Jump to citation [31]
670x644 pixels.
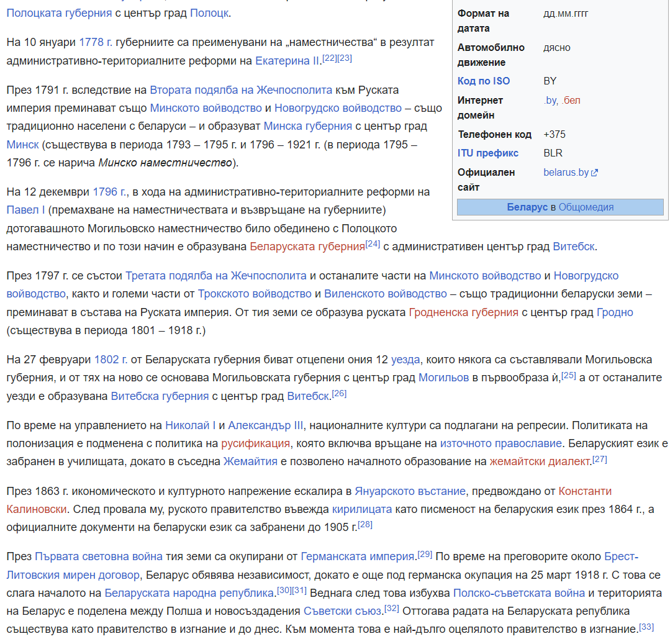pyautogui.click(x=299, y=590)
